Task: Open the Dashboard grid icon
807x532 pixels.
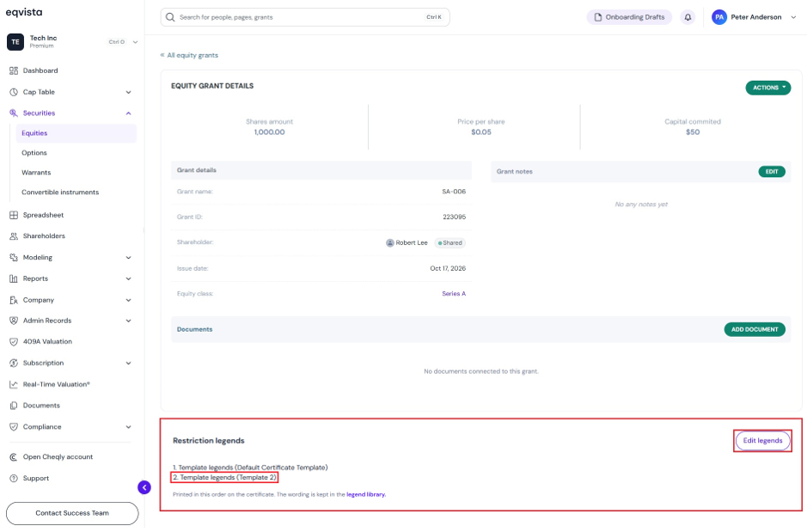Action: pyautogui.click(x=14, y=71)
